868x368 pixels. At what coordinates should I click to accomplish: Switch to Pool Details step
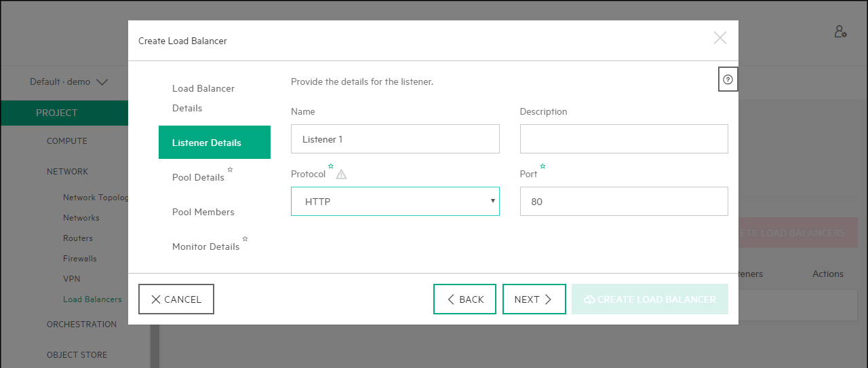pyautogui.click(x=198, y=177)
